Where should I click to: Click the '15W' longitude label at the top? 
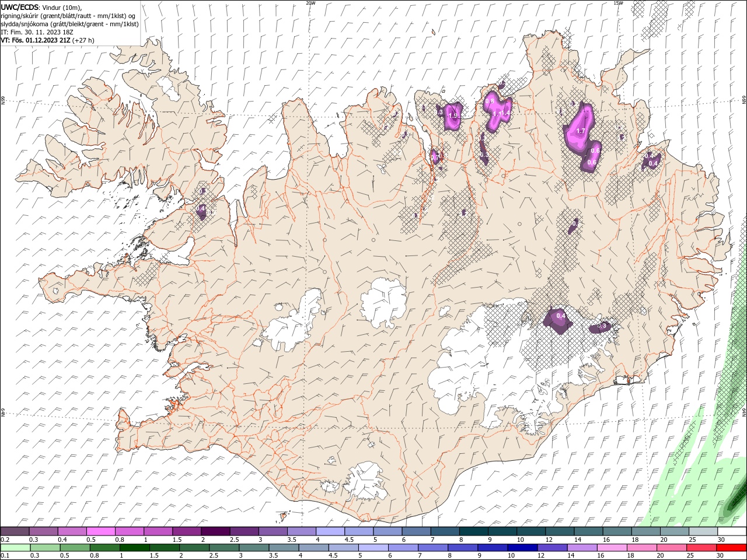click(x=617, y=3)
